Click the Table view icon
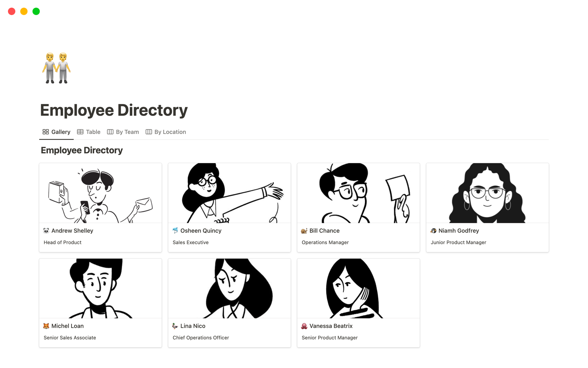This screenshot has height=368, width=588. tap(80, 132)
